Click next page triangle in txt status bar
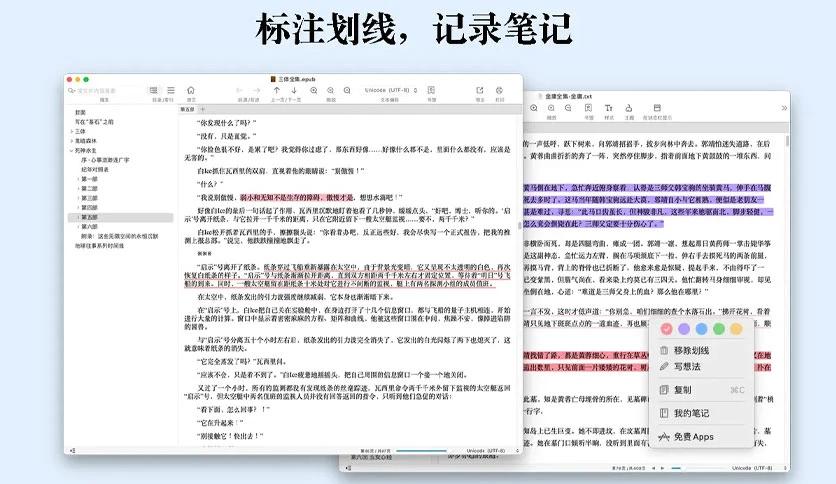836x484 pixels. [663, 468]
